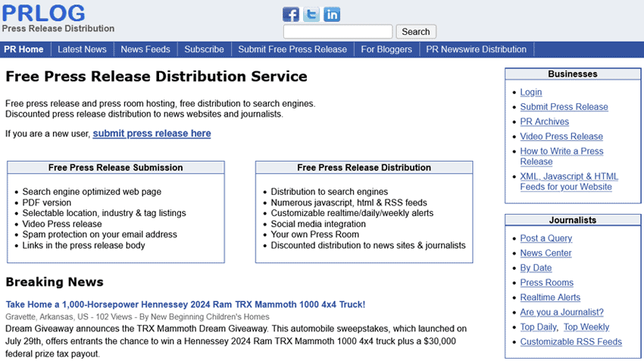
Task: Open the Login link under Businesses
Action: pos(531,92)
